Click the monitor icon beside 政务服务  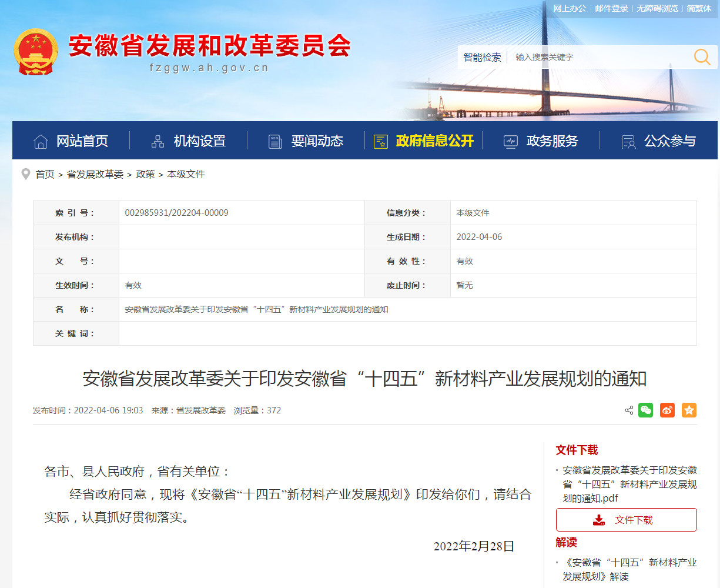click(511, 141)
